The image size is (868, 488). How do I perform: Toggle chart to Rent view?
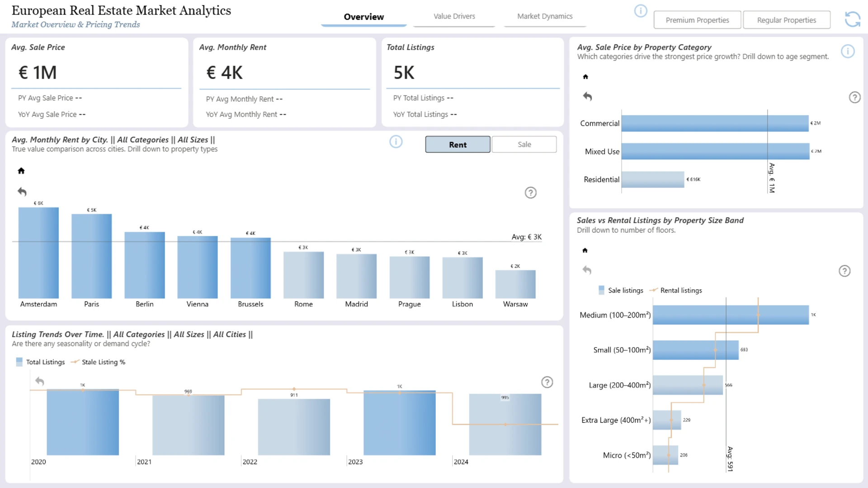pos(458,145)
